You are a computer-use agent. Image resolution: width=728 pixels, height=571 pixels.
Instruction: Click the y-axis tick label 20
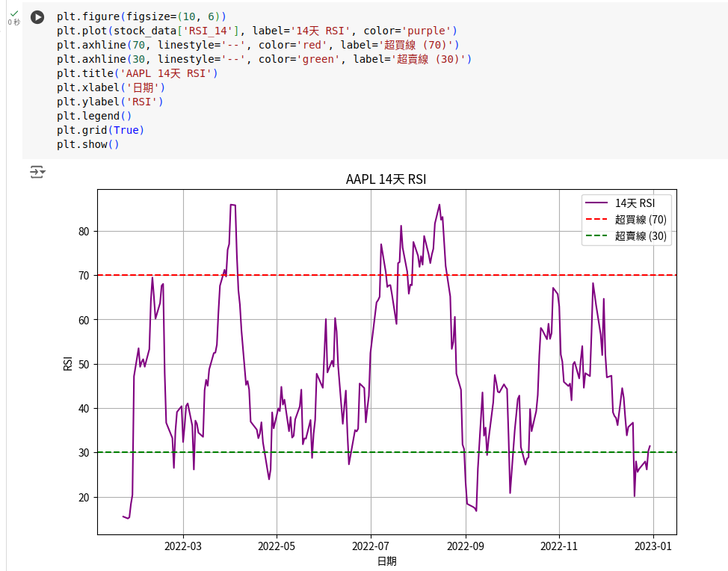click(x=84, y=498)
